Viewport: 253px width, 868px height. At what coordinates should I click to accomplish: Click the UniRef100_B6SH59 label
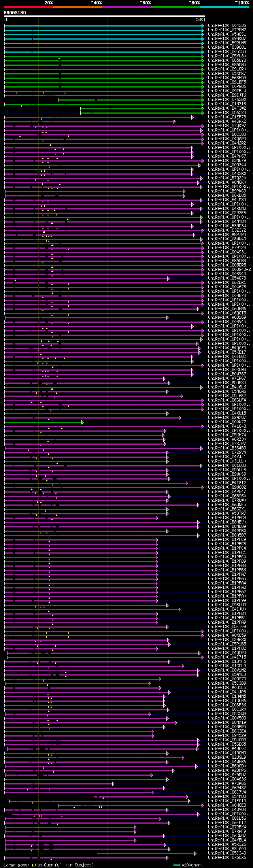tap(227, 78)
